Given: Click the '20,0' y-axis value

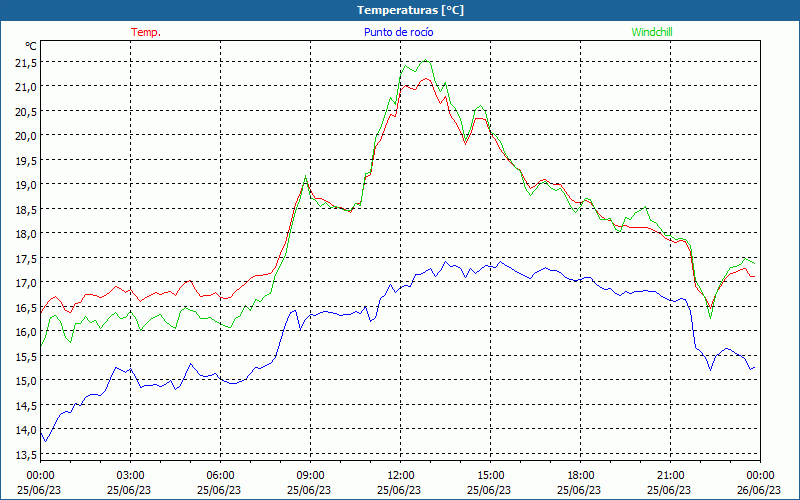Looking at the screenshot, I should click(x=27, y=136).
